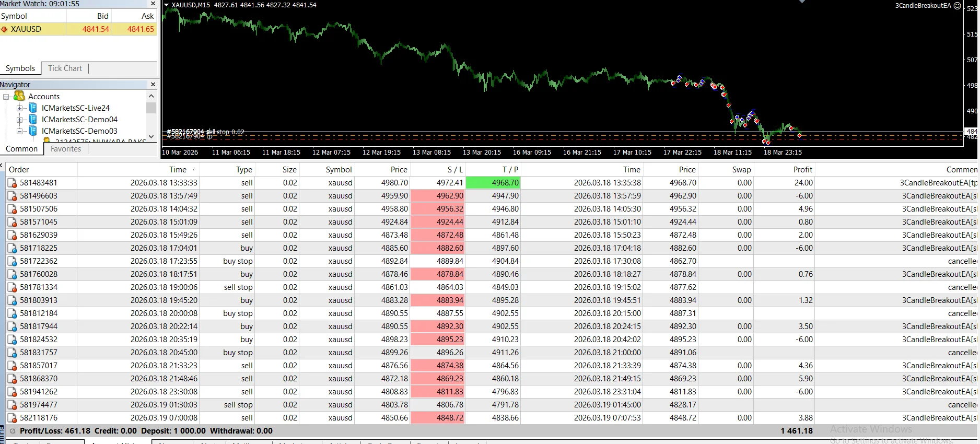Sort history by the Profit column header
This screenshot has height=444, width=980.
pos(802,170)
